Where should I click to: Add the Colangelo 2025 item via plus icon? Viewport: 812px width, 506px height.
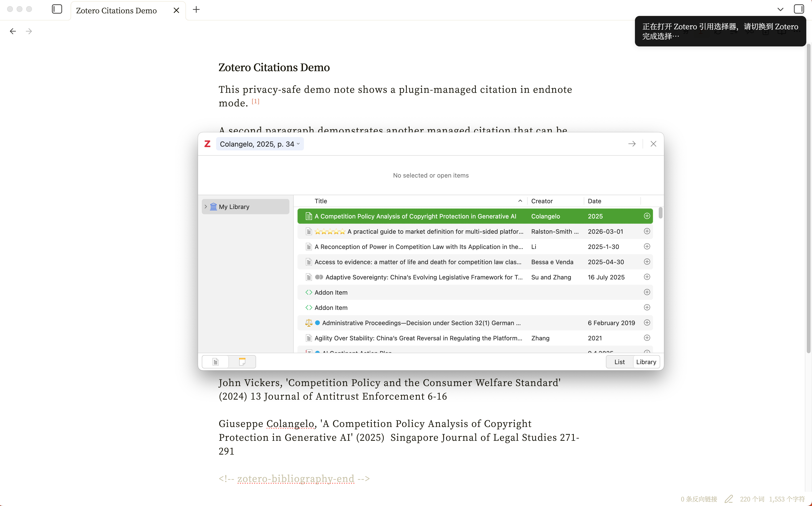coord(647,216)
